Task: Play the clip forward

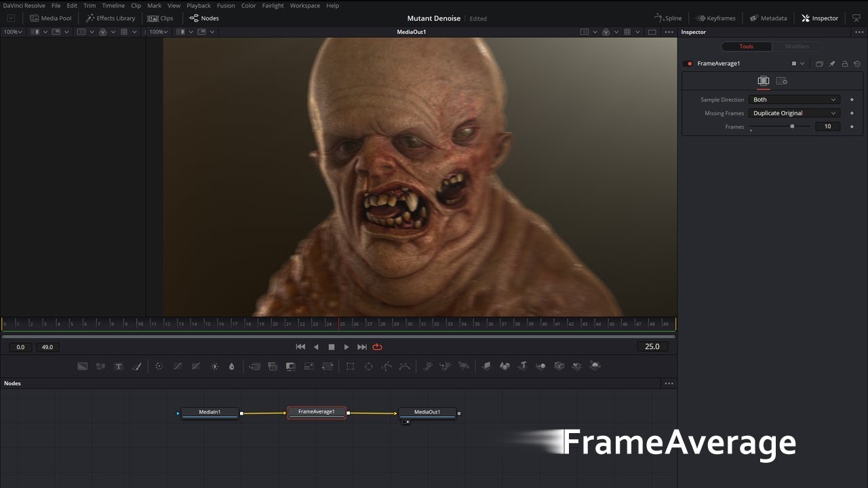Action: (x=347, y=347)
